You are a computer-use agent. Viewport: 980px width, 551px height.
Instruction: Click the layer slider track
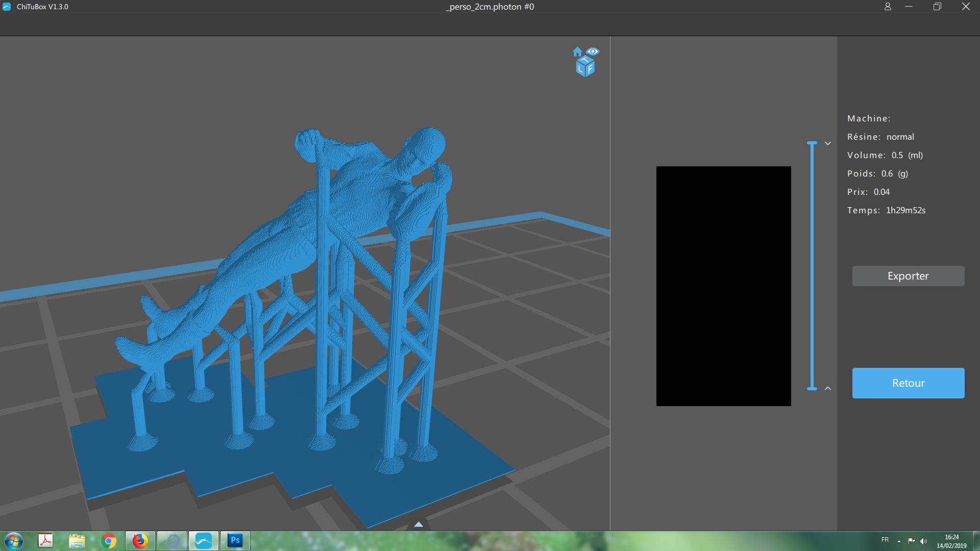[812, 265]
